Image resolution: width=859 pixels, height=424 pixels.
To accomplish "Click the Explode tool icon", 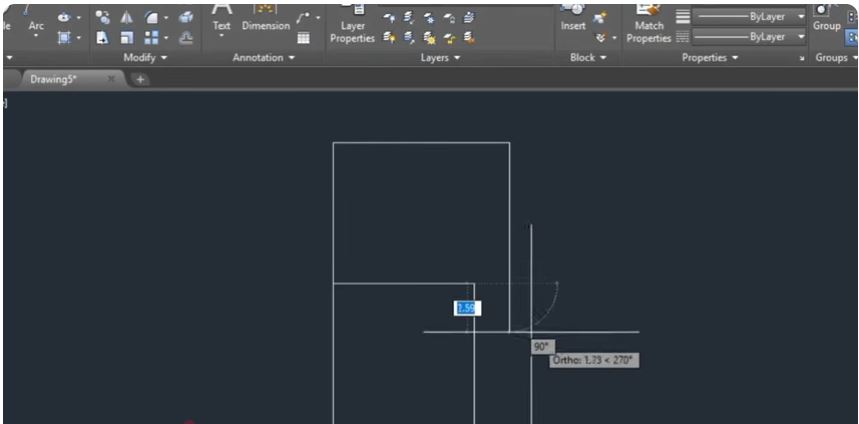I will point(186,18).
